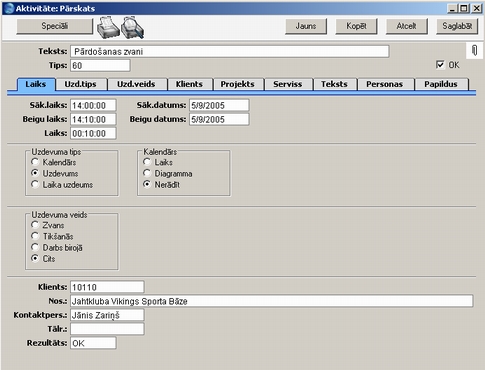Image resolution: width=485 pixels, height=370 pixels.
Task: Click the Sāk.datums date field
Action: (x=219, y=105)
